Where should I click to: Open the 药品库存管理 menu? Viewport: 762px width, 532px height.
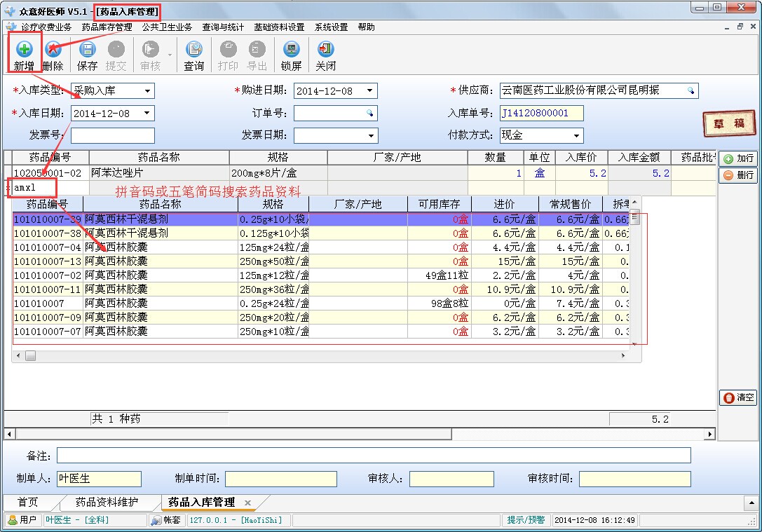pyautogui.click(x=107, y=27)
